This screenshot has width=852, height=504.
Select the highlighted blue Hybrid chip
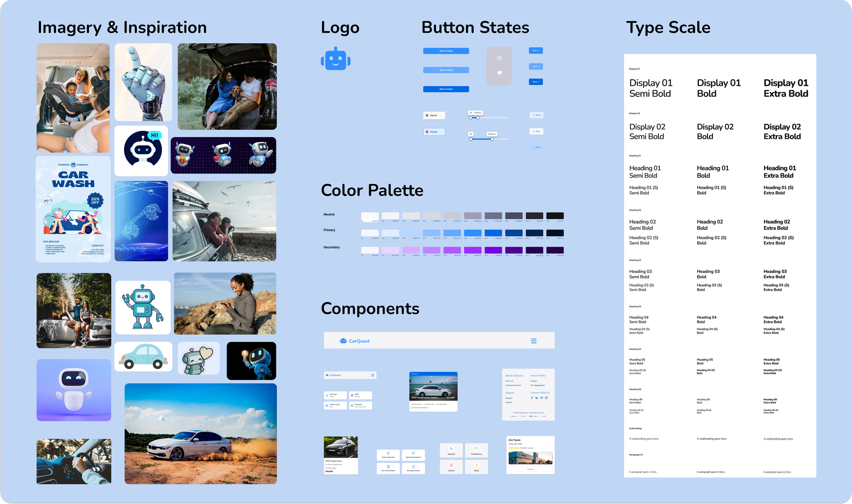434,132
